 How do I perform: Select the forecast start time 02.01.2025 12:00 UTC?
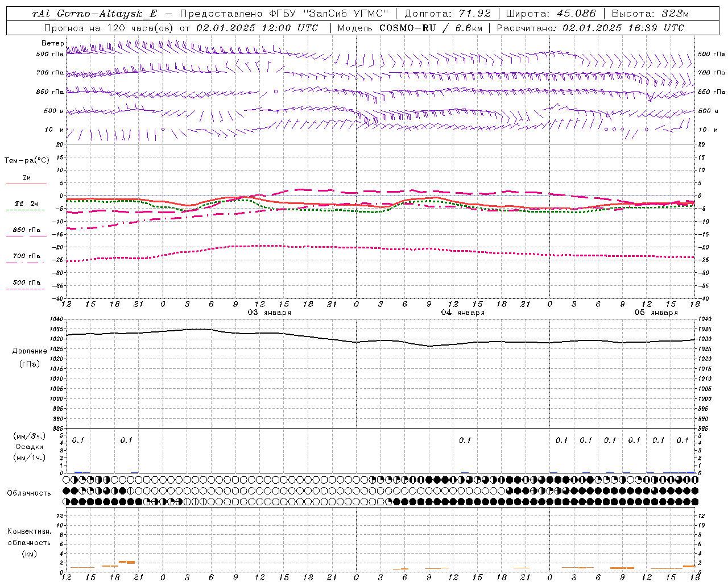tap(257, 28)
